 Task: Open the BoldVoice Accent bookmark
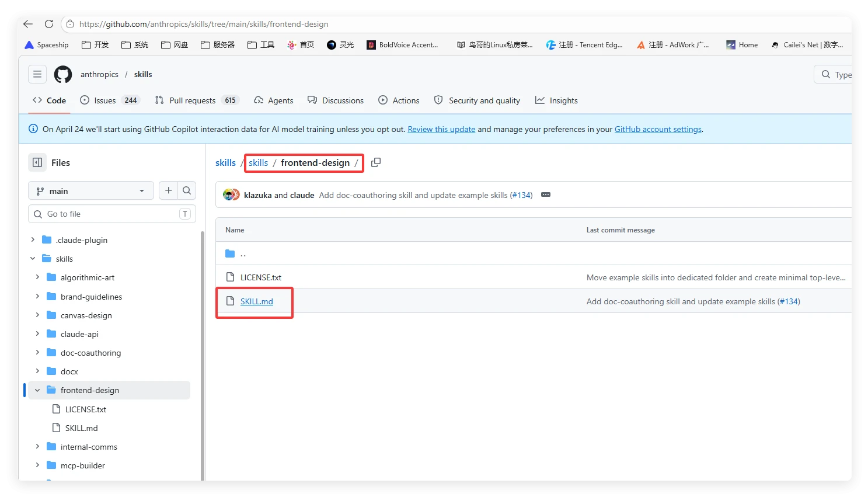point(403,45)
